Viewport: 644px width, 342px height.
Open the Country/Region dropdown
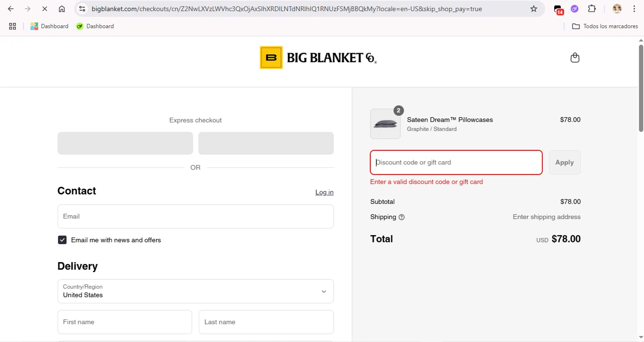pos(195,291)
